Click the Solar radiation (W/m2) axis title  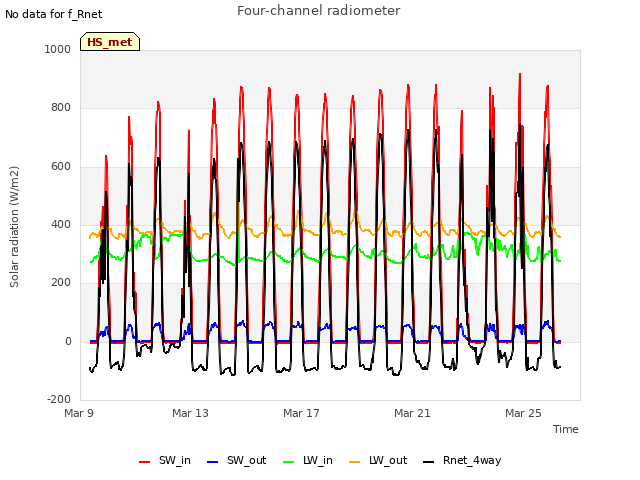pyautogui.click(x=14, y=227)
